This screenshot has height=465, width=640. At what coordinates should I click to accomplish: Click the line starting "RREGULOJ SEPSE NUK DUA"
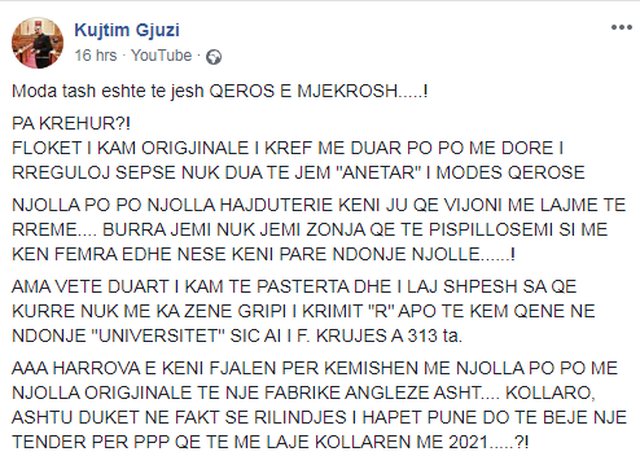coord(298,172)
